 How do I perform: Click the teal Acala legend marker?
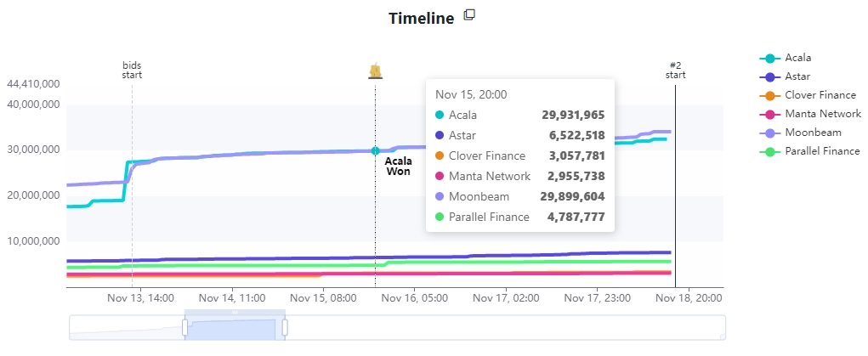click(770, 58)
